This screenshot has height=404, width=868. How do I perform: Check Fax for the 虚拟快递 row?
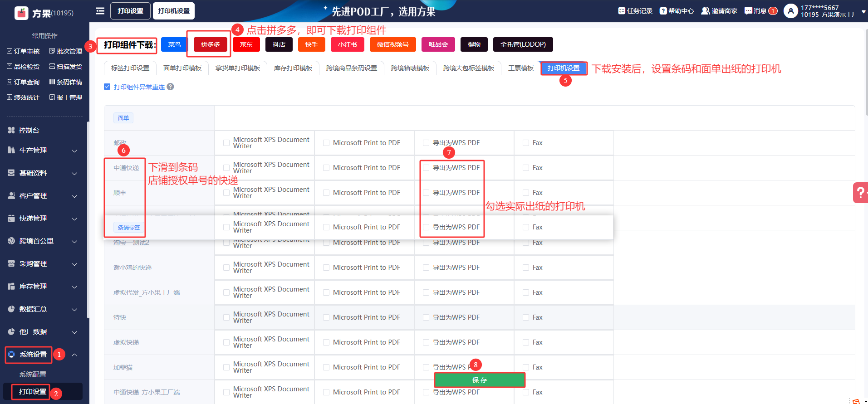pyautogui.click(x=525, y=342)
